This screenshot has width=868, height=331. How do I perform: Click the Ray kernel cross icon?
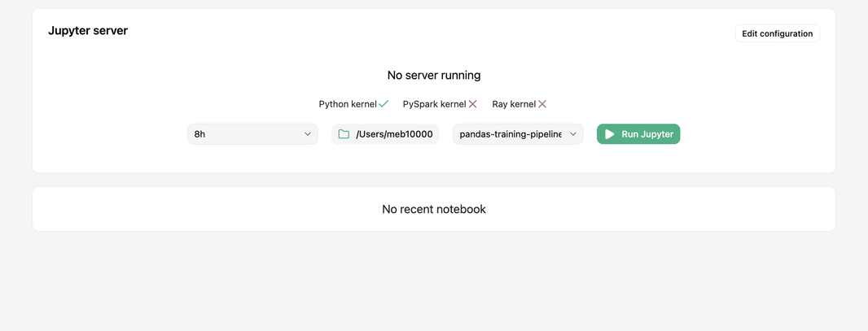pos(542,104)
